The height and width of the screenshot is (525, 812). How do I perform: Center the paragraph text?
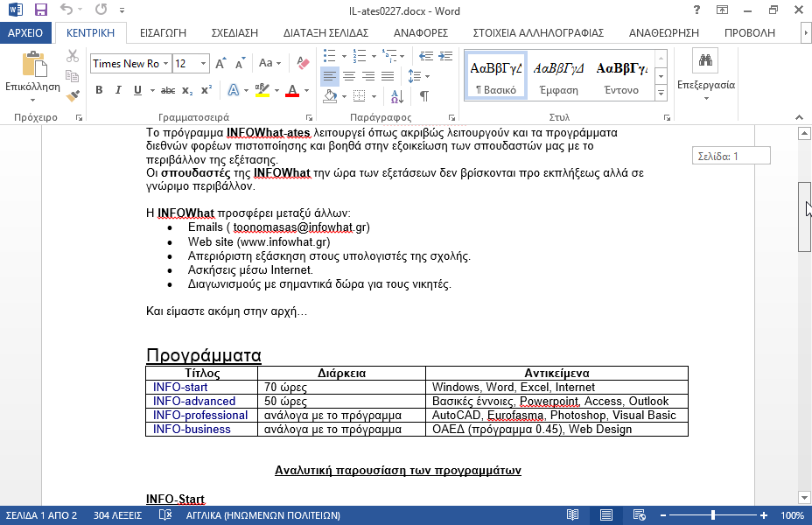[x=349, y=77]
